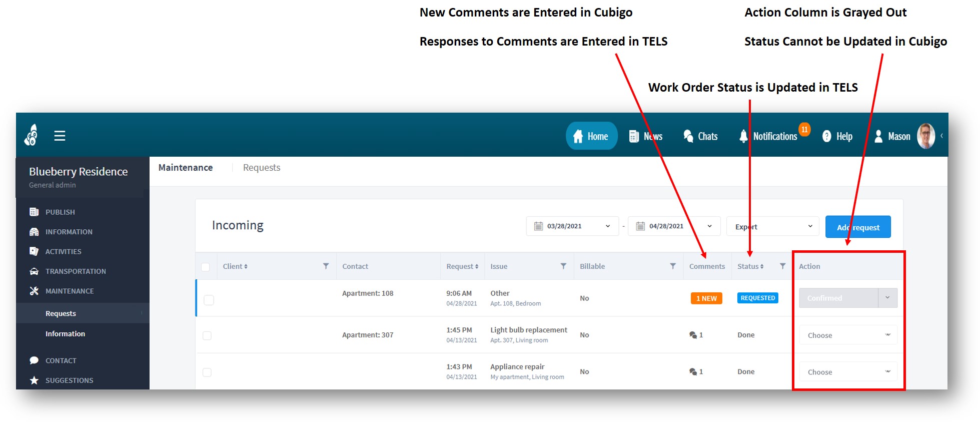The height and width of the screenshot is (422, 980).
Task: Click the Light bulb replacement issue
Action: point(529,330)
